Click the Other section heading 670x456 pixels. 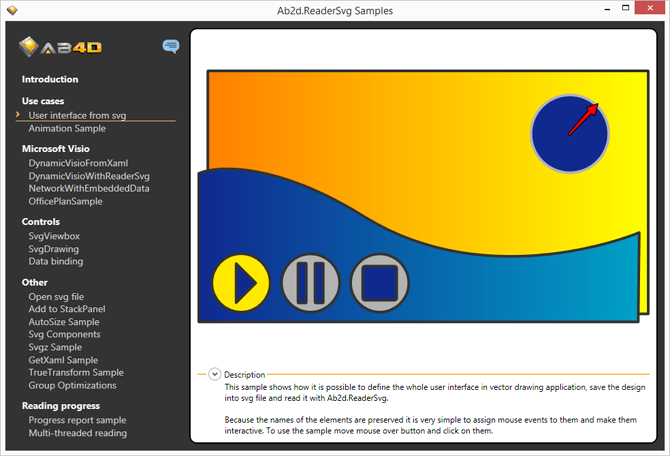click(35, 282)
